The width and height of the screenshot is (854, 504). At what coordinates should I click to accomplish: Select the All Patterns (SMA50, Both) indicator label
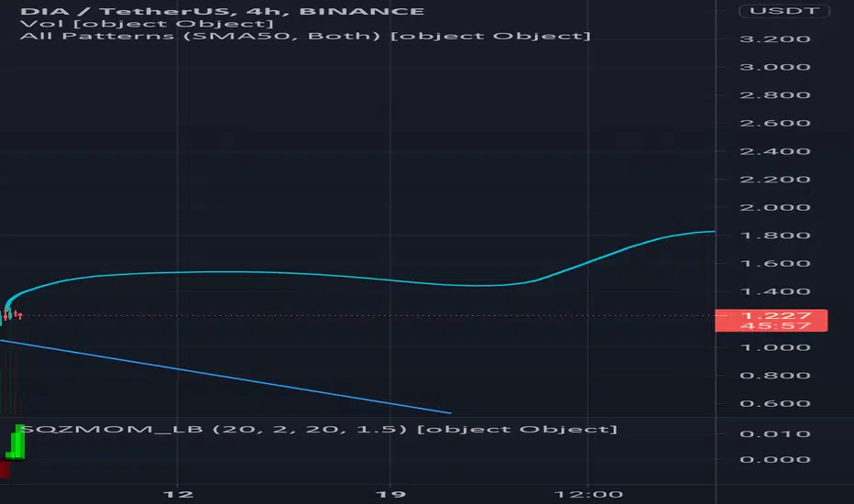[x=305, y=36]
